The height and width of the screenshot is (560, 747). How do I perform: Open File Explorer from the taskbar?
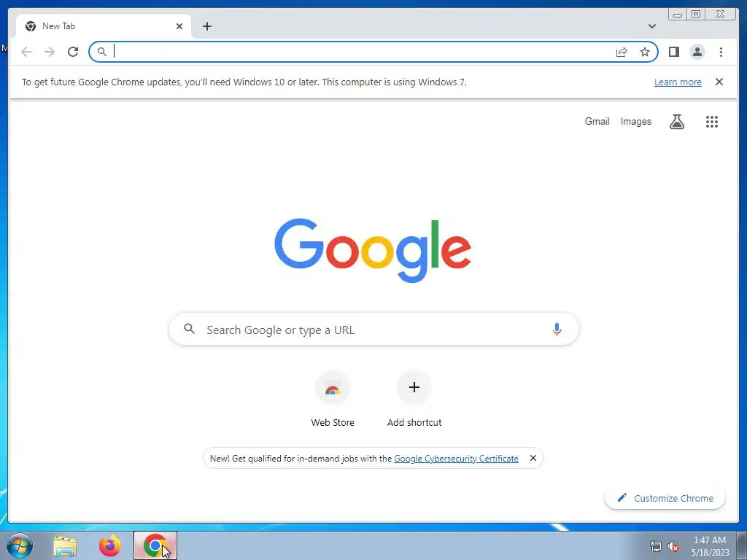[x=65, y=545]
